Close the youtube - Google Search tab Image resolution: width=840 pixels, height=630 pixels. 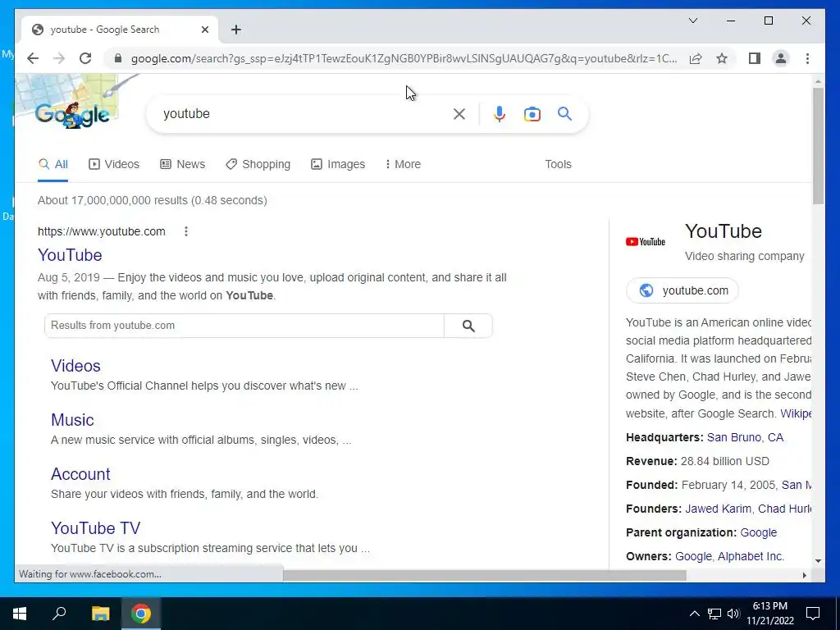(204, 30)
